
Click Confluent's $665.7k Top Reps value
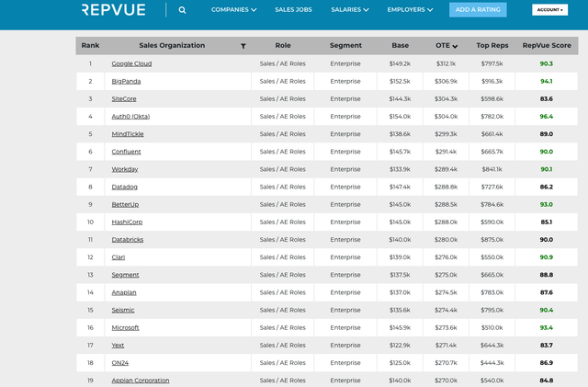click(x=492, y=152)
